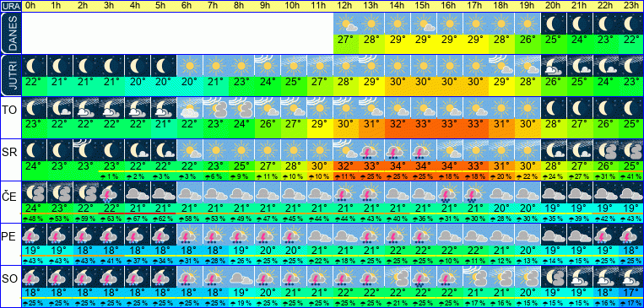Click PE 16h precipitation 10 %
This screenshot has height=308, width=644.
(450, 261)
